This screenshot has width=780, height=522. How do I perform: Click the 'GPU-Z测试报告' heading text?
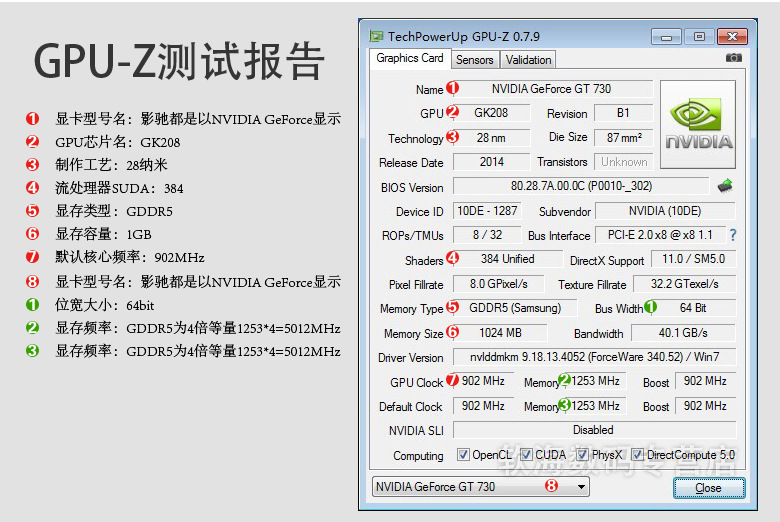pos(179,61)
